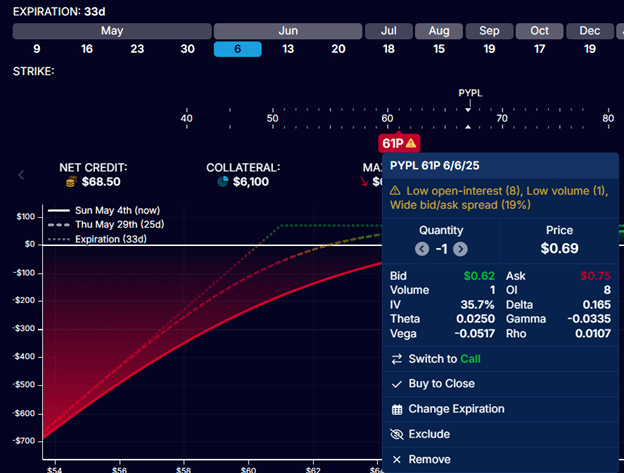Click the EXPIRATION: 33d label
This screenshot has width=624, height=473.
coord(59,12)
